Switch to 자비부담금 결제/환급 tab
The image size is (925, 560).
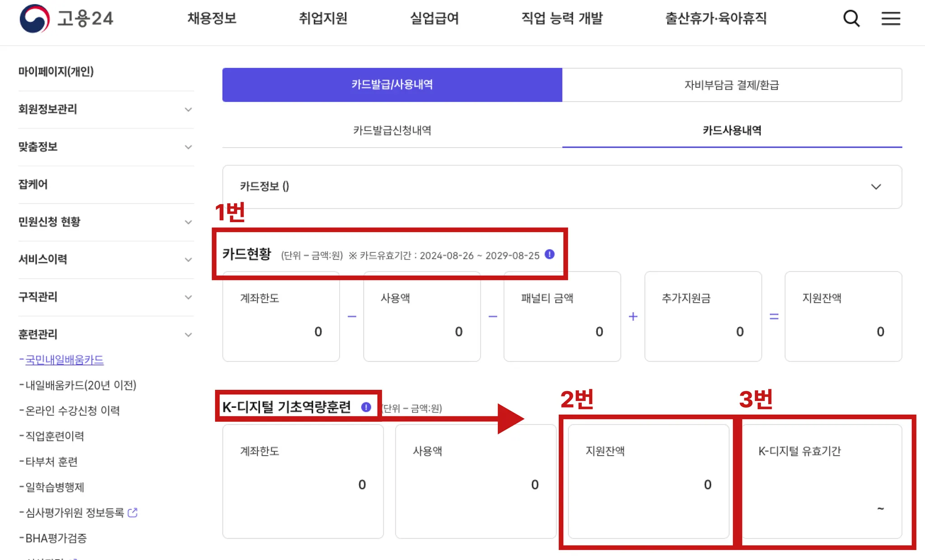click(x=731, y=85)
